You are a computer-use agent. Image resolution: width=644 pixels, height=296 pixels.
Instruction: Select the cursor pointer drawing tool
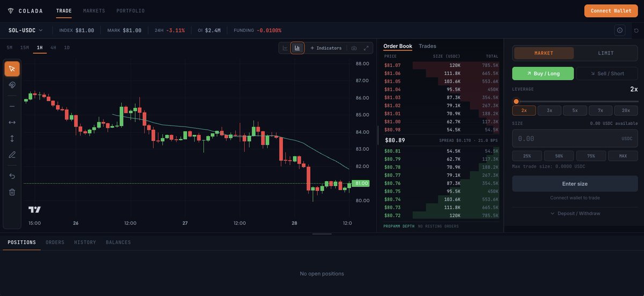pos(12,69)
